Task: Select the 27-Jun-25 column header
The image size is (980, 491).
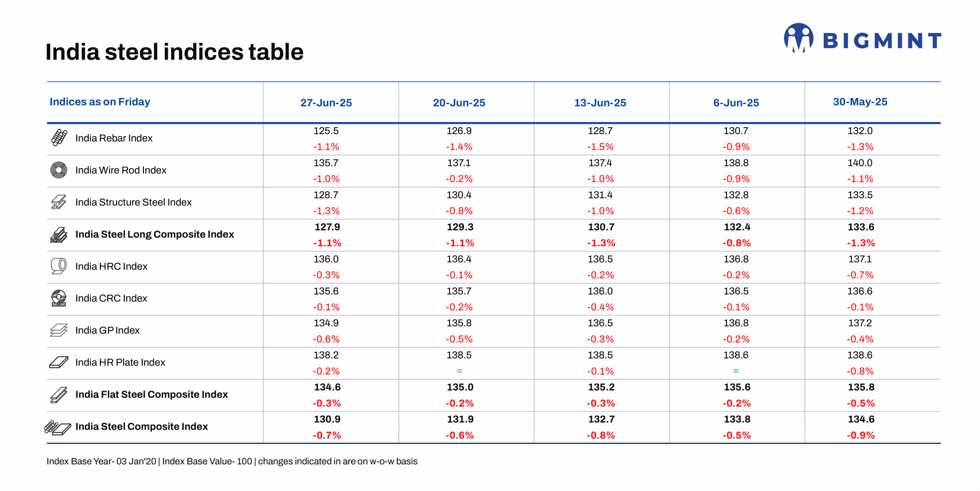Action: (326, 103)
